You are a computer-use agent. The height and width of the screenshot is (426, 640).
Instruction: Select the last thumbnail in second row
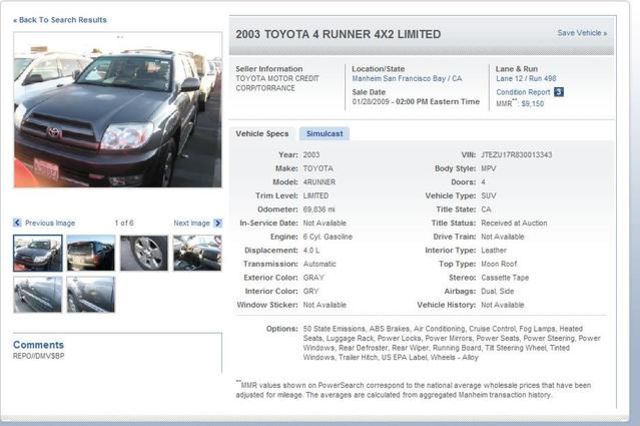pos(91,294)
